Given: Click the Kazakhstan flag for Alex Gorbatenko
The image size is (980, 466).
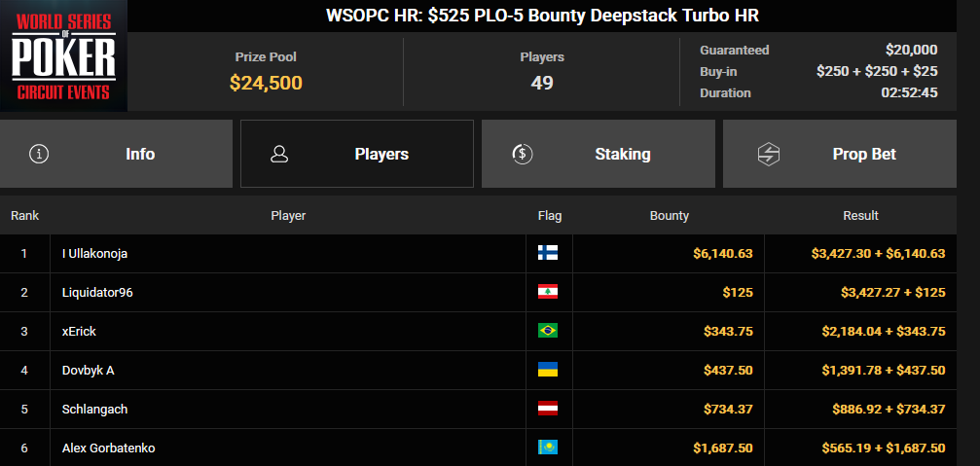Looking at the screenshot, I should (x=548, y=448).
